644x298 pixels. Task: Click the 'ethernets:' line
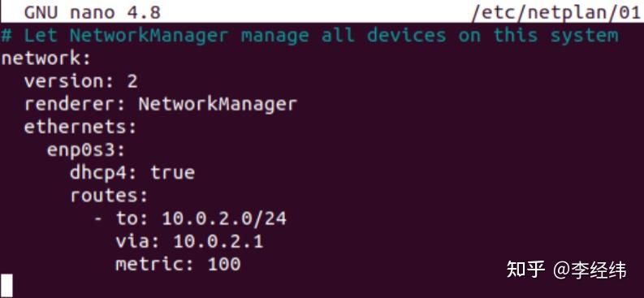[80, 127]
